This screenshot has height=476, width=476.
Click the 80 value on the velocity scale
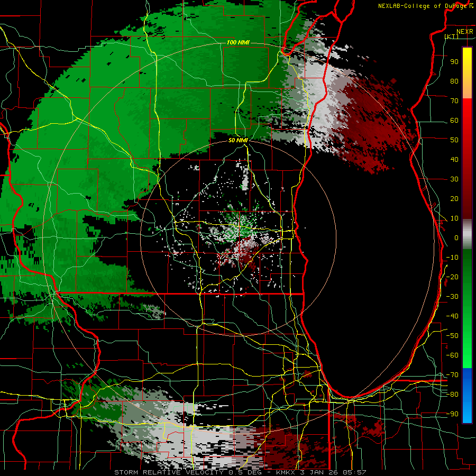(454, 81)
